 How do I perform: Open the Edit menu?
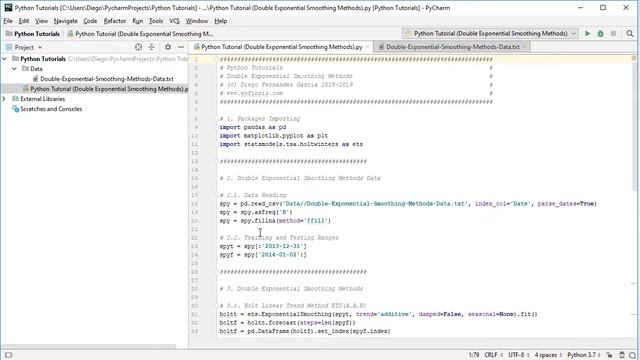pos(24,21)
